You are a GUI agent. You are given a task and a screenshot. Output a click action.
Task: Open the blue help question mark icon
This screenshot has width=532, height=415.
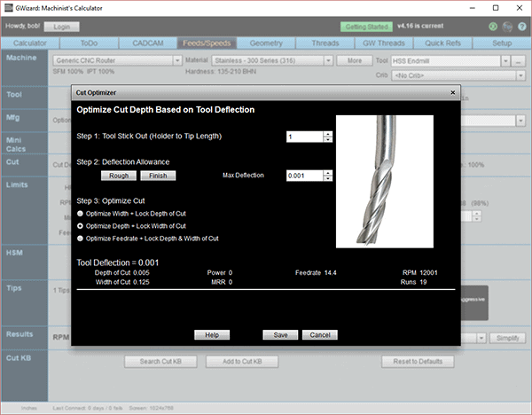click(x=522, y=27)
